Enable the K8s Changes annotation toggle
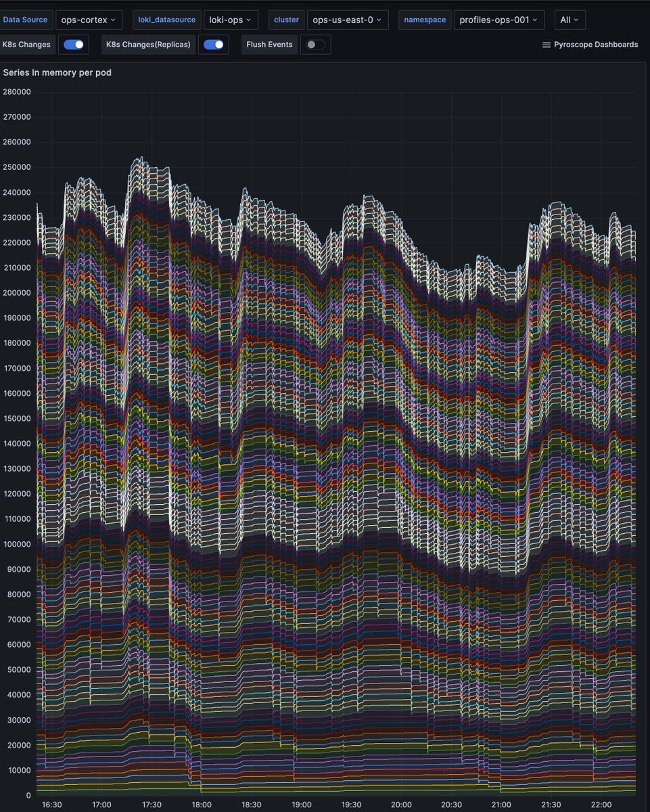Image resolution: width=650 pixels, height=812 pixels. coord(73,44)
